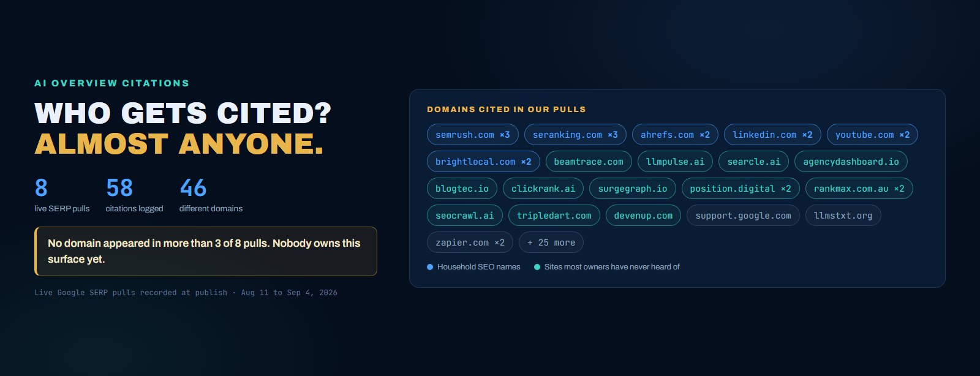
Task: Click the AI OVERVIEW CITATIONS label
Action: click(112, 83)
